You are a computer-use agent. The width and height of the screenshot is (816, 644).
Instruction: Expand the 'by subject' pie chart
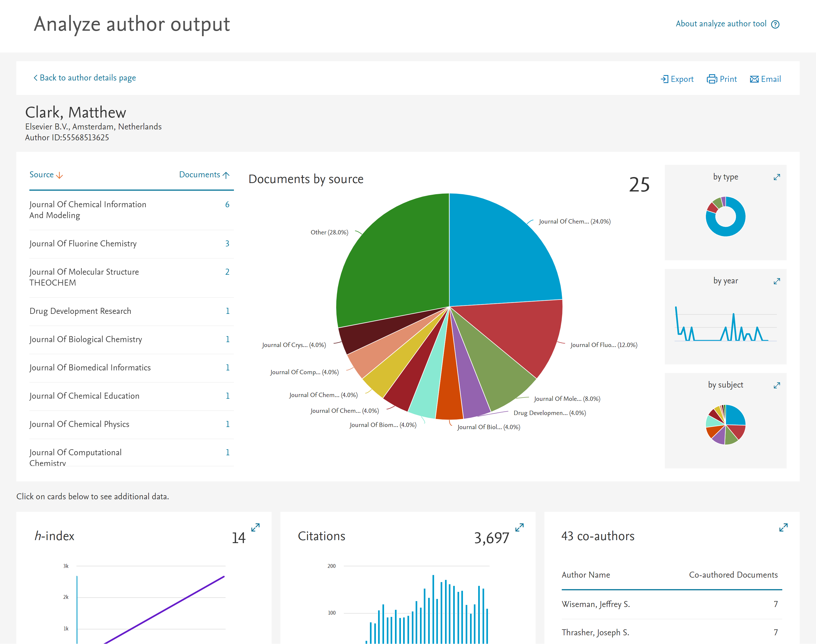(777, 385)
